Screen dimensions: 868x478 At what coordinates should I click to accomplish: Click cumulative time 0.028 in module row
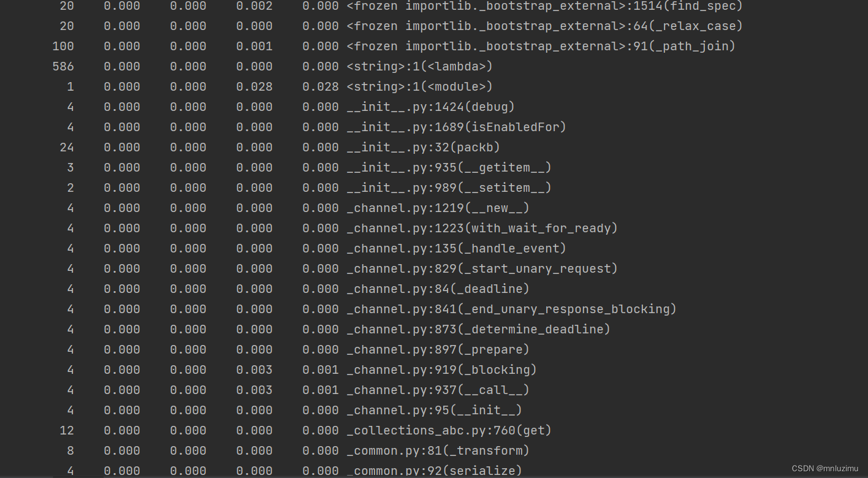click(254, 87)
